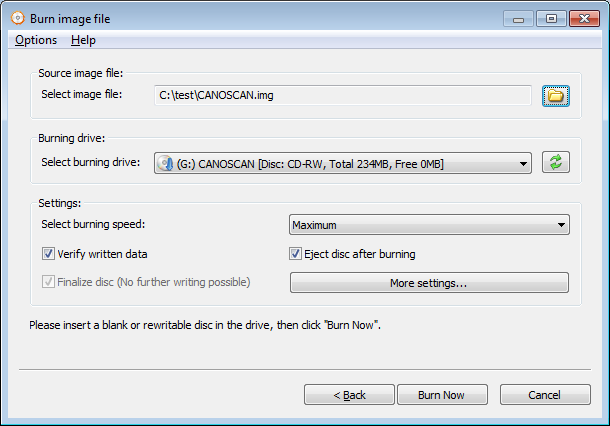The height and width of the screenshot is (426, 610).
Task: Select the (G:) CANOSCAN drive combo box
Action: (x=343, y=163)
